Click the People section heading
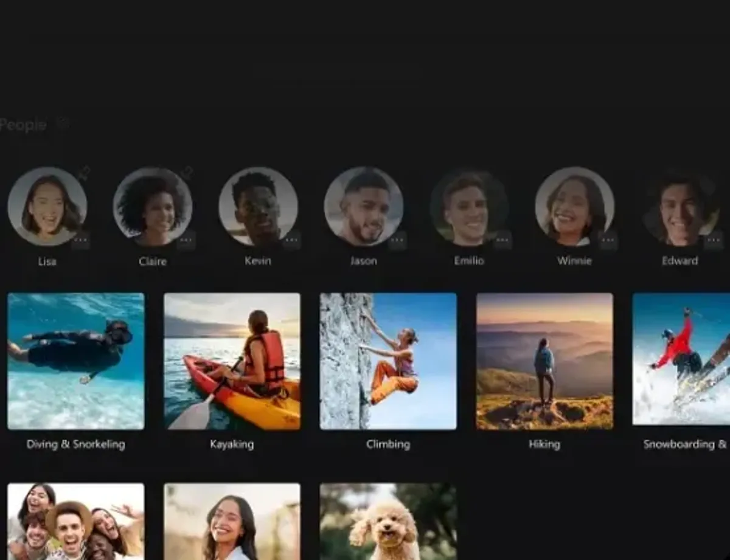 (x=23, y=125)
